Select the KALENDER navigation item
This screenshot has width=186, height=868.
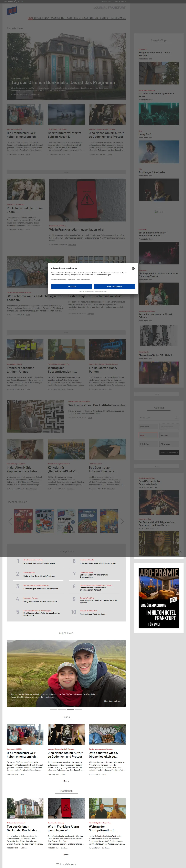click(55, 18)
